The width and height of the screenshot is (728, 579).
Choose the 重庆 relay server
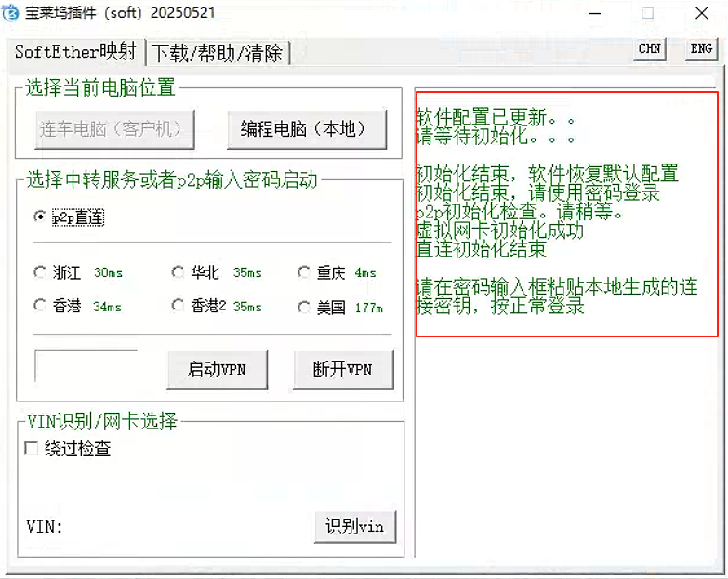(304, 272)
